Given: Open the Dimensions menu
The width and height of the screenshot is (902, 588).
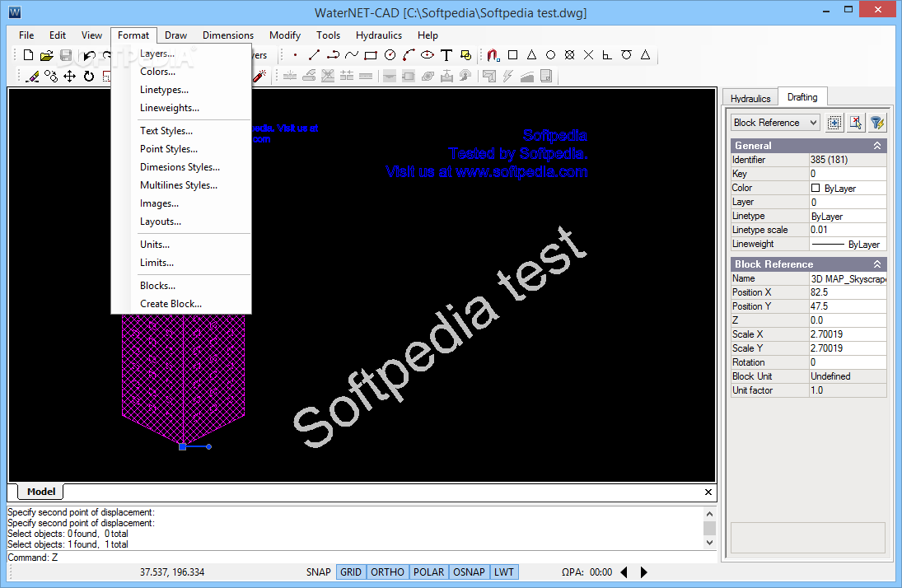Looking at the screenshot, I should [228, 35].
